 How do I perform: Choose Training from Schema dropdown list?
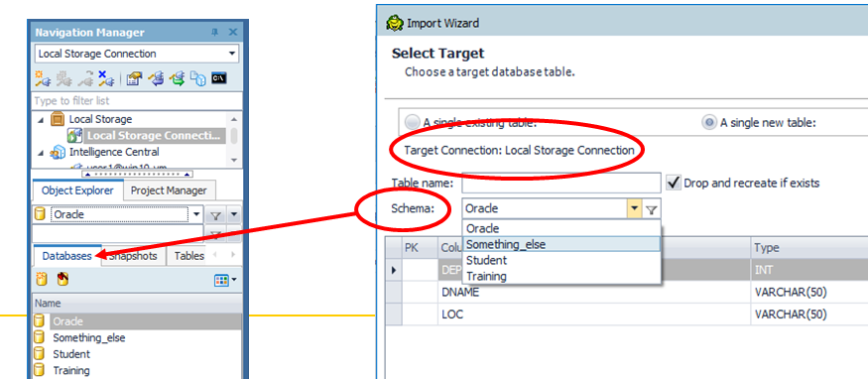[x=561, y=276]
